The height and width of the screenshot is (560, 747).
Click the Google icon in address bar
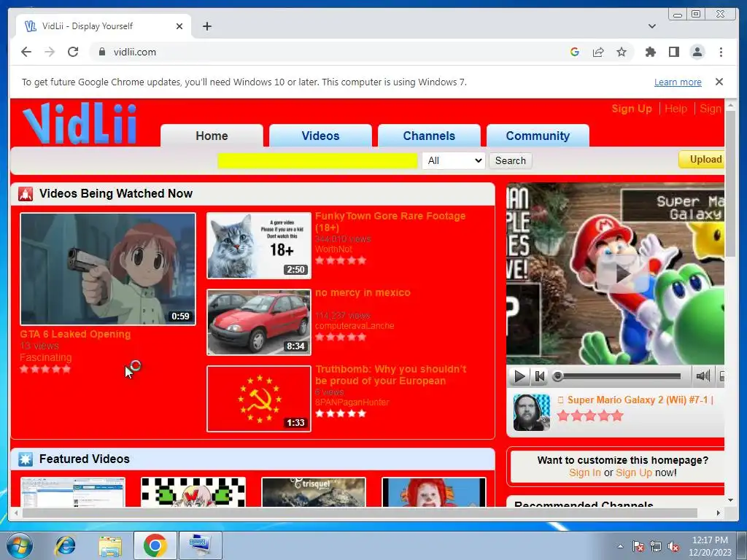click(575, 52)
